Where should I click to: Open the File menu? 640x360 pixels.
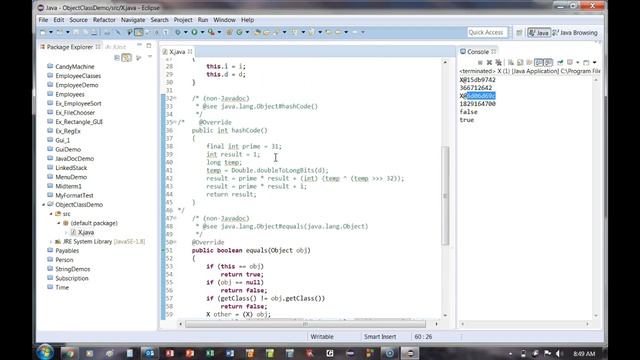coord(43,20)
